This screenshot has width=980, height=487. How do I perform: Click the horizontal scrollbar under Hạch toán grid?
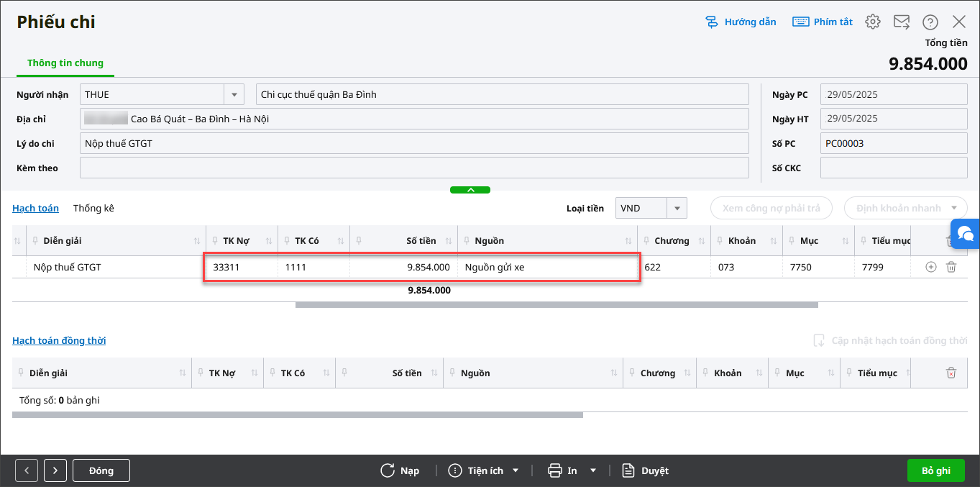(x=557, y=305)
